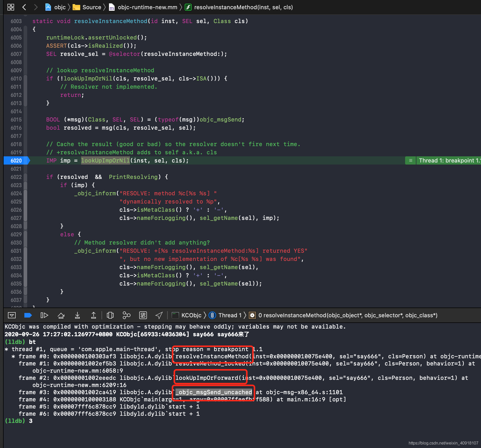Click line number 6010 in gutter
The image size is (481, 448).
pyautogui.click(x=16, y=78)
